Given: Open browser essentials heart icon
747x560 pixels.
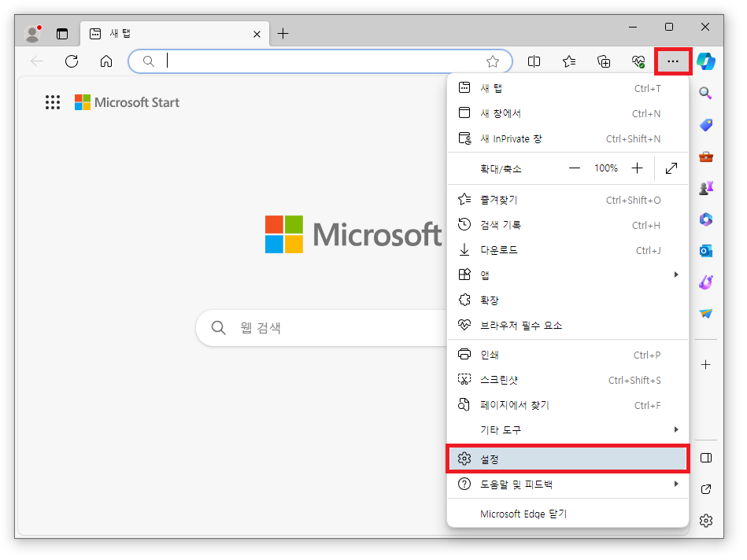Looking at the screenshot, I should (x=638, y=61).
